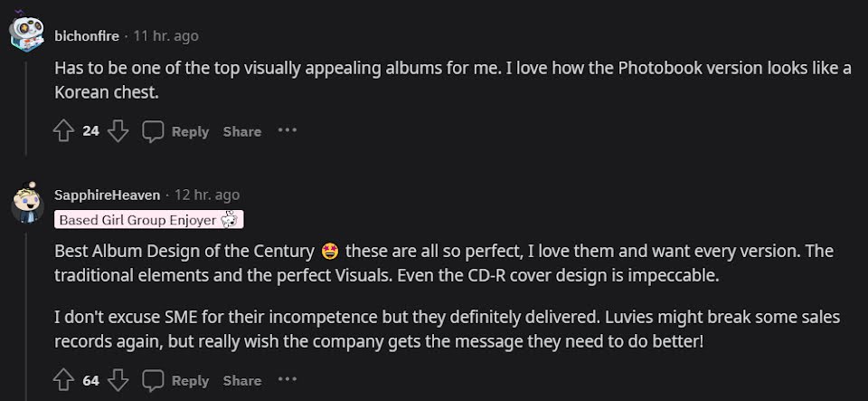Viewport: 868px width, 401px height.
Task: Downvote bichonfire's comment
Action: [x=118, y=131]
